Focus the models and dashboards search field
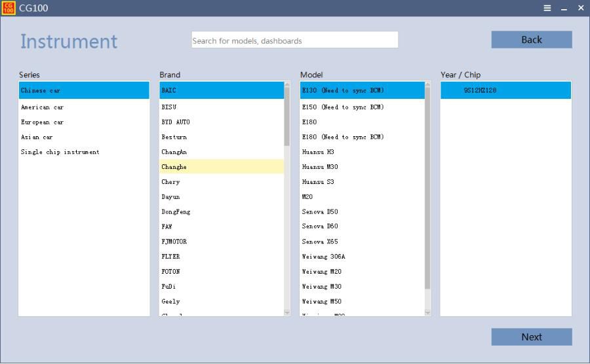 pyautogui.click(x=294, y=41)
